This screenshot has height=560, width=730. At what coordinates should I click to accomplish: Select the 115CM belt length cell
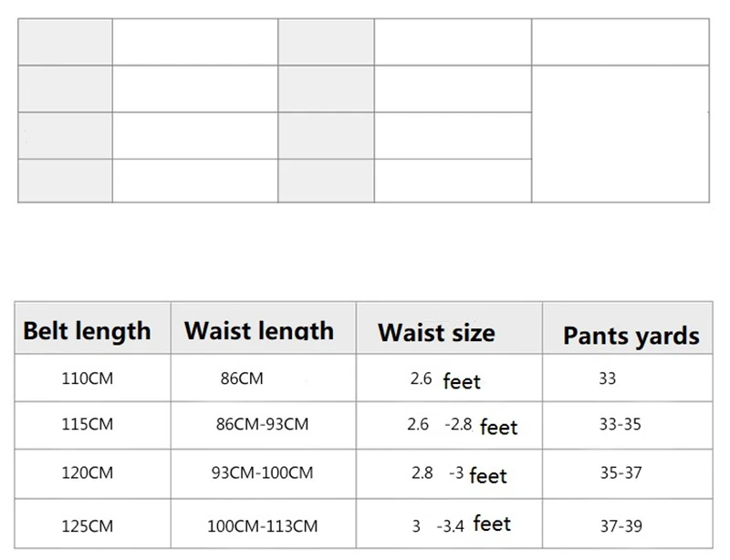(x=93, y=425)
